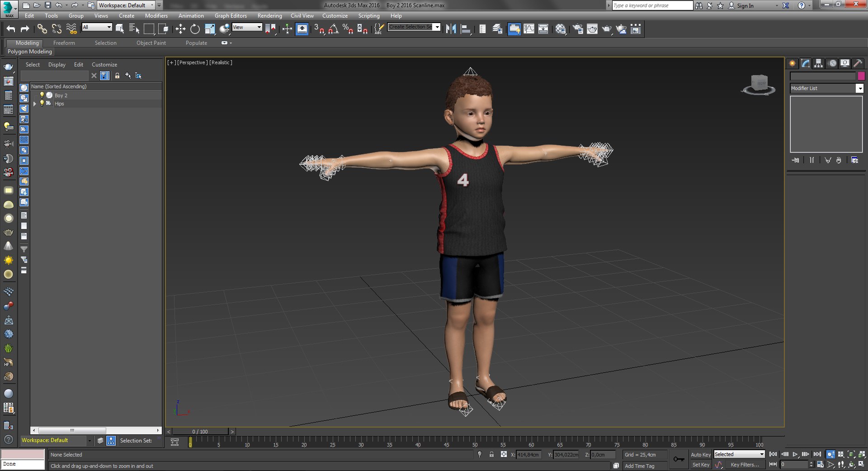Open reference coordinate system View dropdown

pos(247,27)
